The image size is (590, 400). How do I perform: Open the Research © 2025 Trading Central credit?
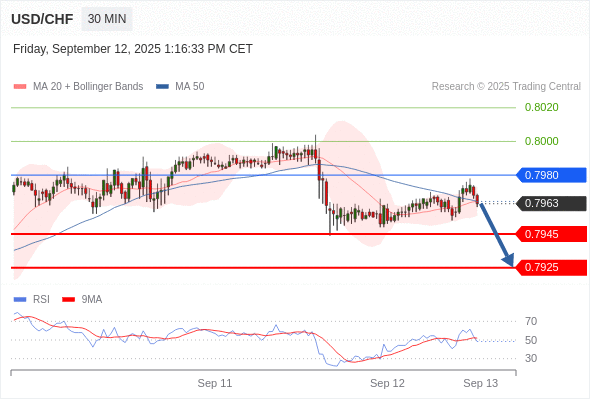[506, 87]
